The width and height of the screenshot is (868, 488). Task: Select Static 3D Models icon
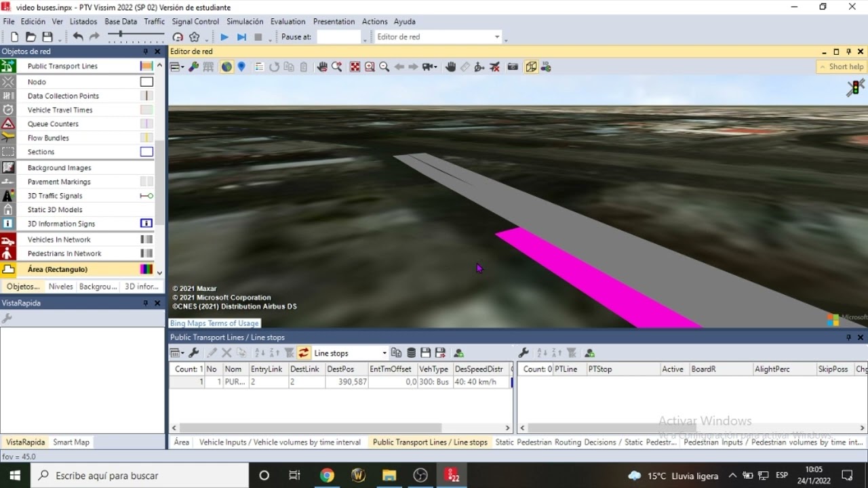tap(8, 210)
